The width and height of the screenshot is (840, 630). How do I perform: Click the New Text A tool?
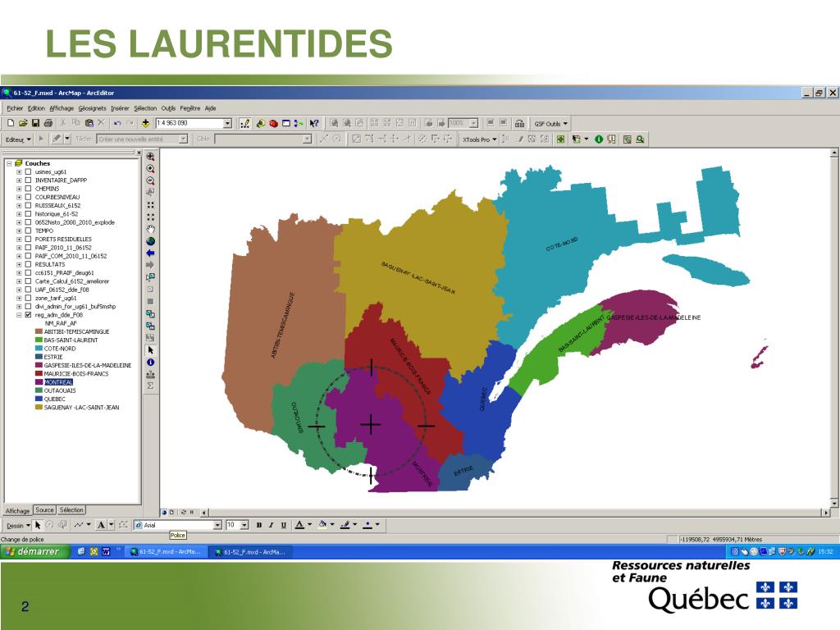pyautogui.click(x=101, y=525)
